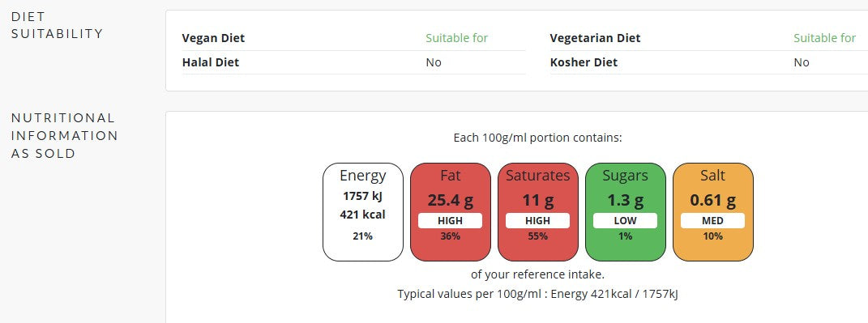Select the Vegetarian Diet row label
868x323 pixels.
pos(595,38)
